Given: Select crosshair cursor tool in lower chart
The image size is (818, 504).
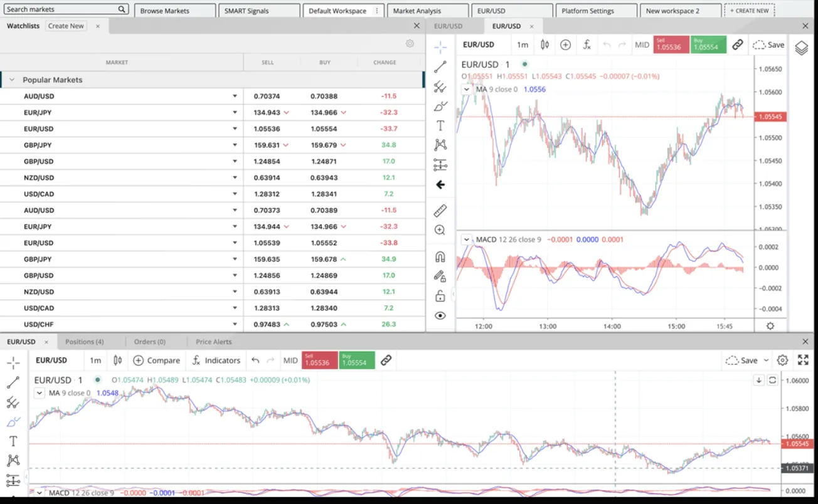Looking at the screenshot, I should tap(13, 363).
